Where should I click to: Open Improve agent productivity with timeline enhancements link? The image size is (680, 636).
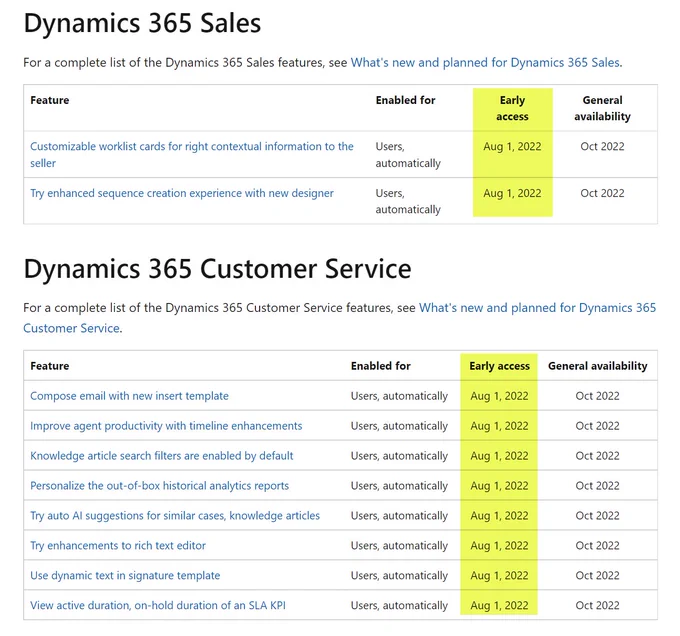point(166,426)
